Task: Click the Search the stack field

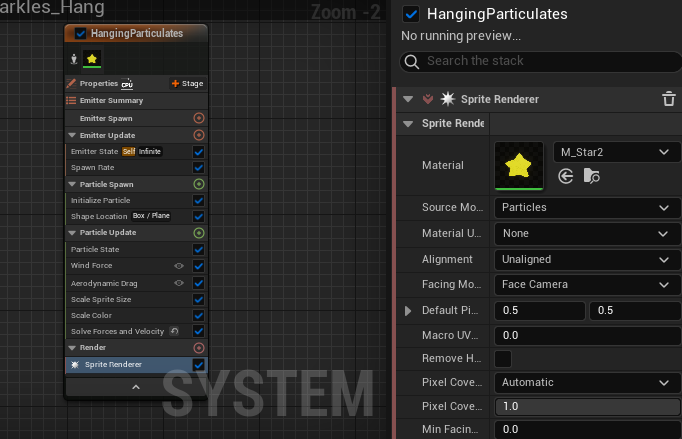Action: pyautogui.click(x=540, y=61)
